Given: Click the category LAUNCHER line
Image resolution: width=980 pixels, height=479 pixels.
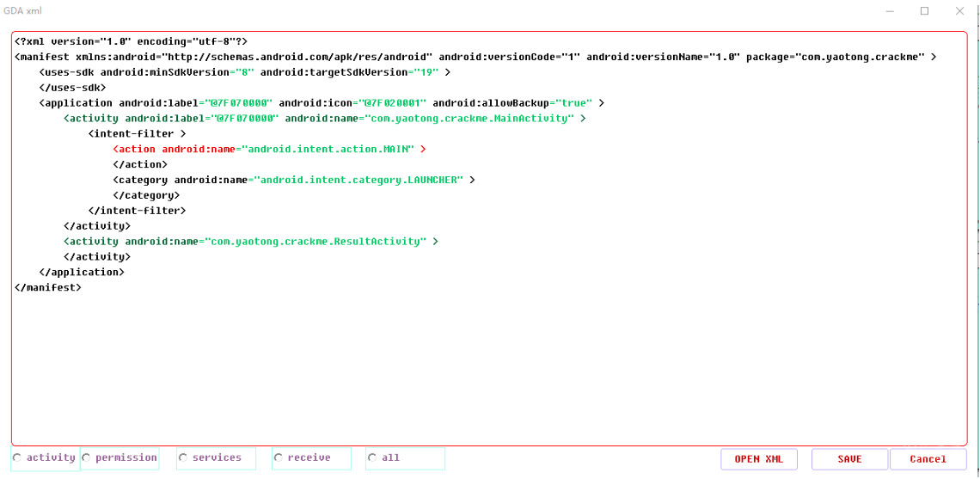Looking at the screenshot, I should pos(294,180).
